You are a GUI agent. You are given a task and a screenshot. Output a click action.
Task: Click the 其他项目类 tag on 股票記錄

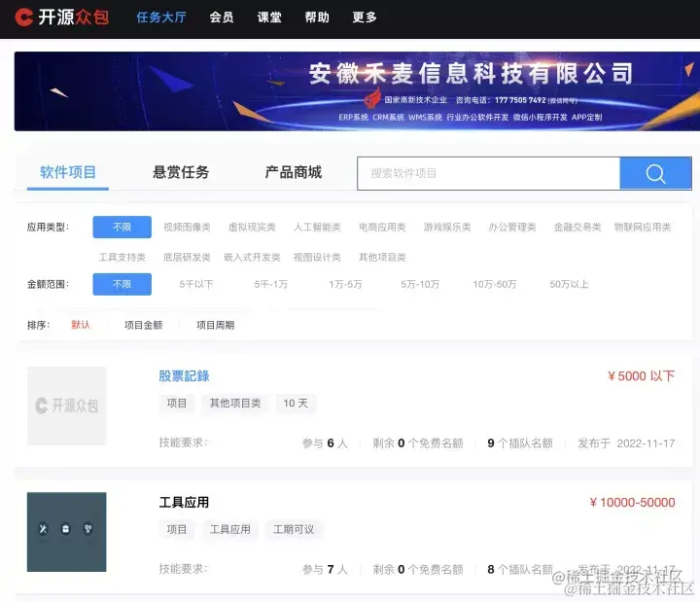pyautogui.click(x=235, y=404)
